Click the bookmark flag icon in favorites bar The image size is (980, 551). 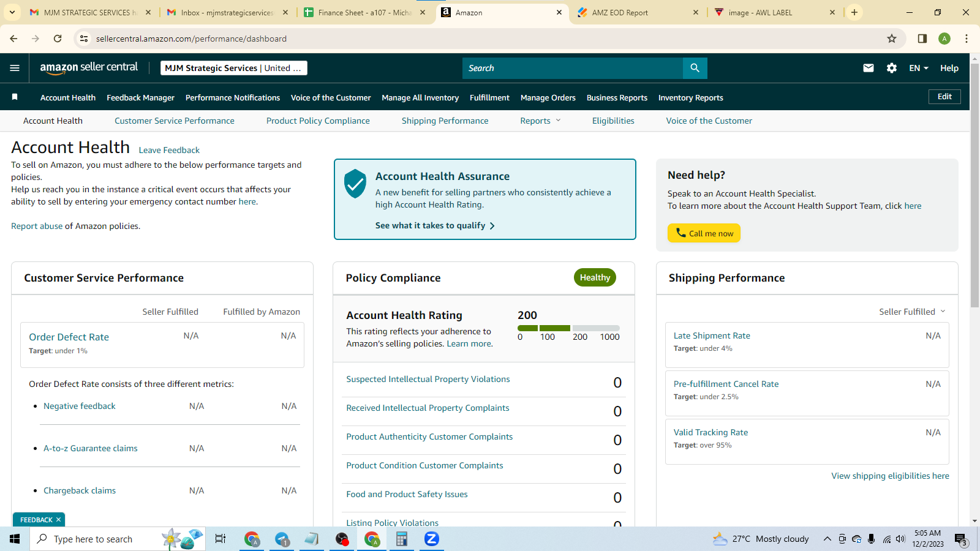tap(15, 97)
